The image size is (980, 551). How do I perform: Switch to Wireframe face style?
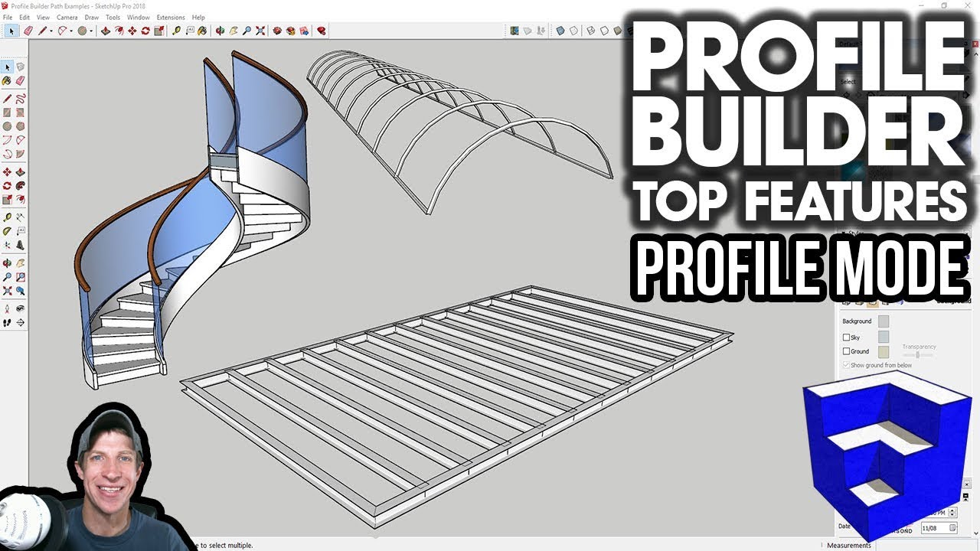tap(591, 31)
